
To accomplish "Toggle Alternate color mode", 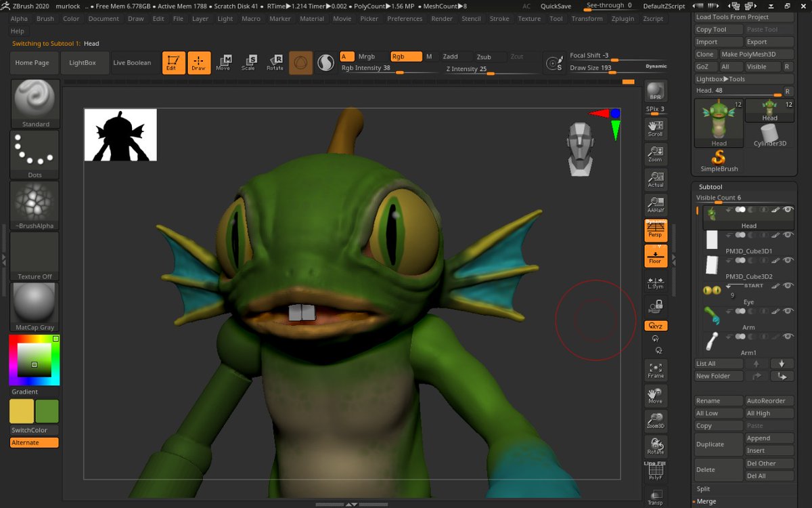I will [35, 442].
